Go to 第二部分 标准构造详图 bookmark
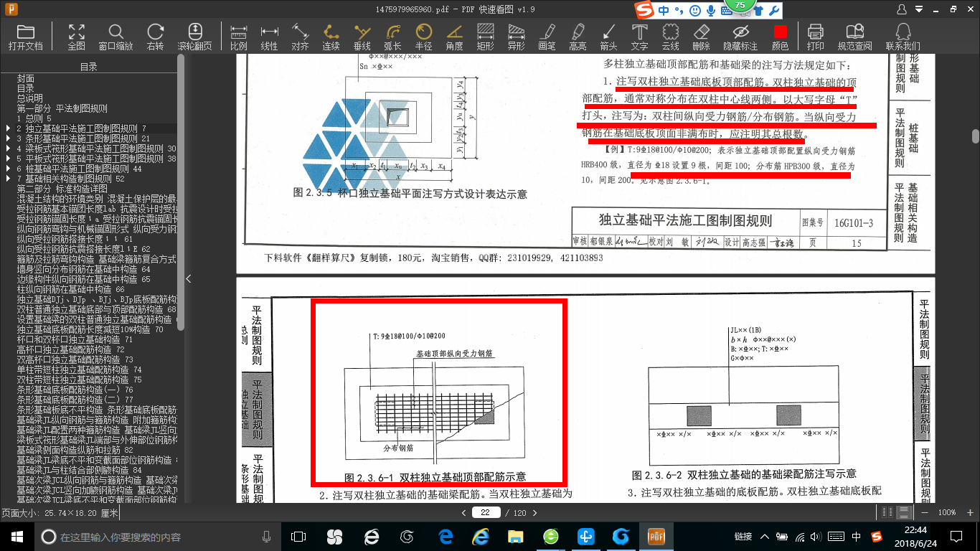Screen dimensions: 980x551 (62, 188)
